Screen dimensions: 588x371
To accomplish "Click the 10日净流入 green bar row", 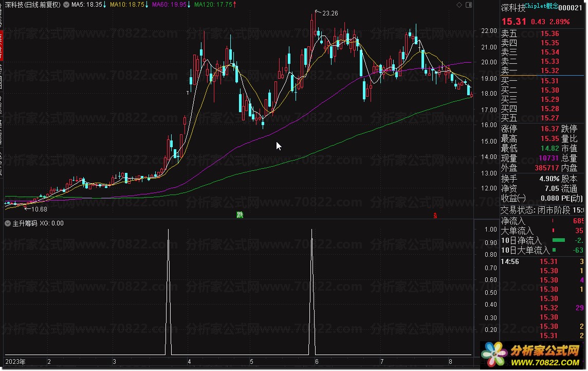I will pyautogui.click(x=542, y=240).
